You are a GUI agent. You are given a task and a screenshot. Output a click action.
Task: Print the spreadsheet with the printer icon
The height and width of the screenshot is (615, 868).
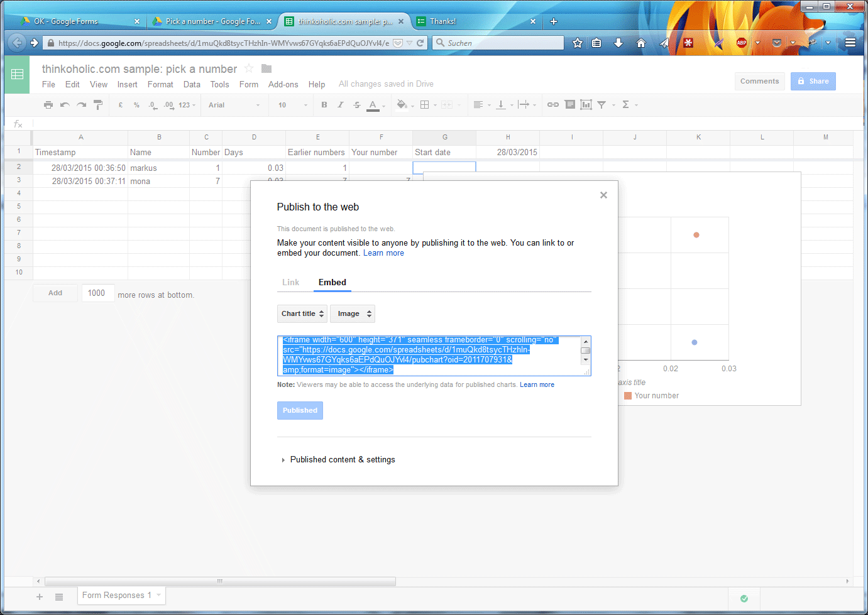tap(48, 105)
